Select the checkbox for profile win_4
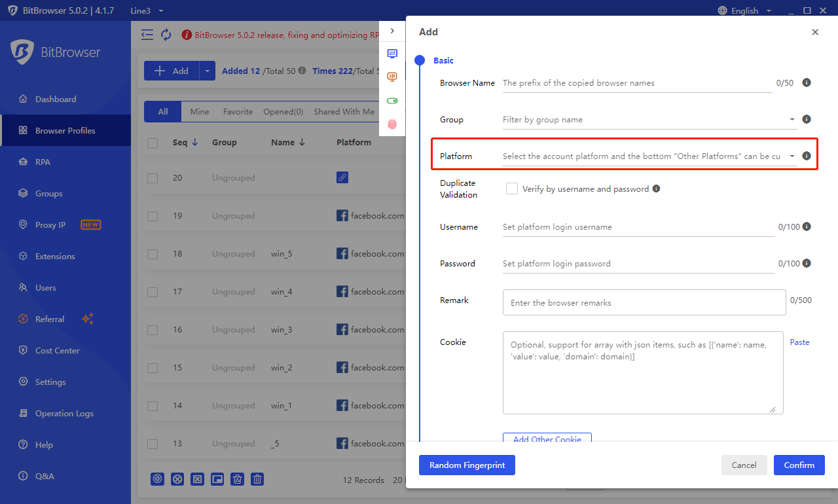The width and height of the screenshot is (838, 504). 153,292
